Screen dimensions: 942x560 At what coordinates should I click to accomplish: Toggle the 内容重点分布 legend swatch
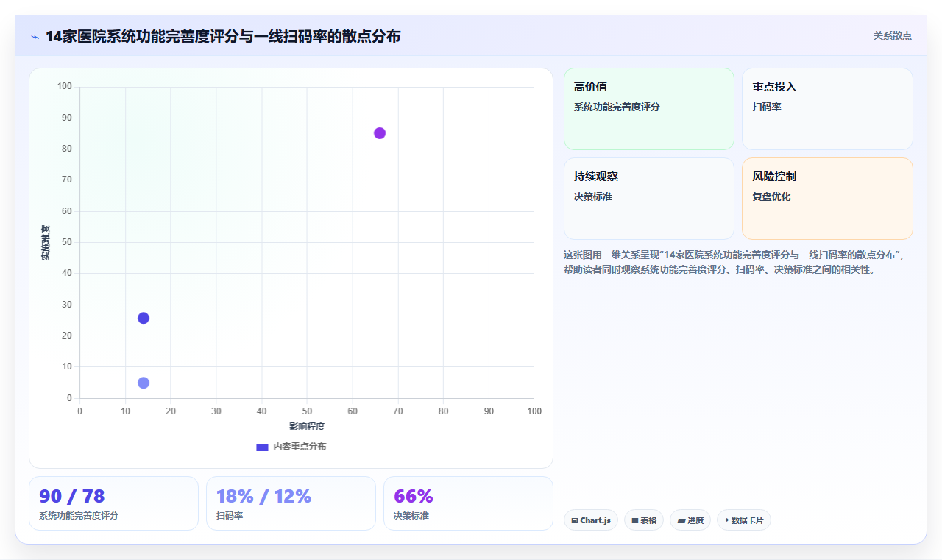point(262,447)
